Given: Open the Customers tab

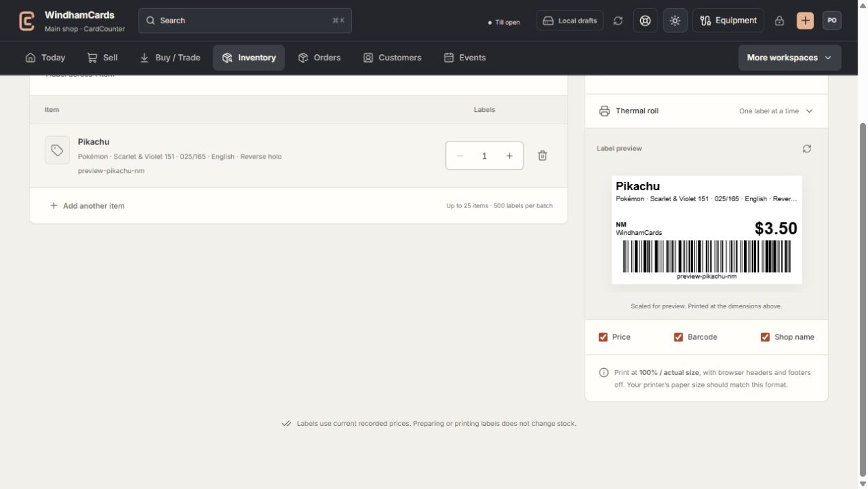Looking at the screenshot, I should [x=392, y=58].
